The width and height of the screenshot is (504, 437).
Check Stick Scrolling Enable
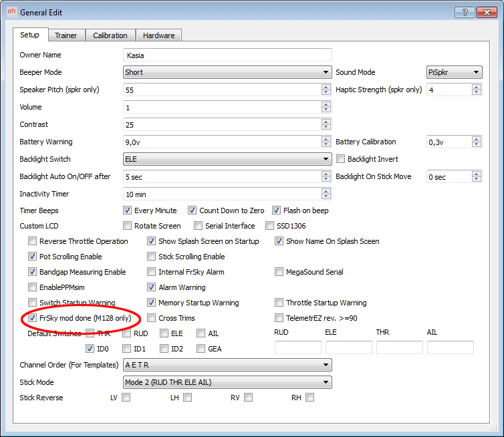[151, 257]
